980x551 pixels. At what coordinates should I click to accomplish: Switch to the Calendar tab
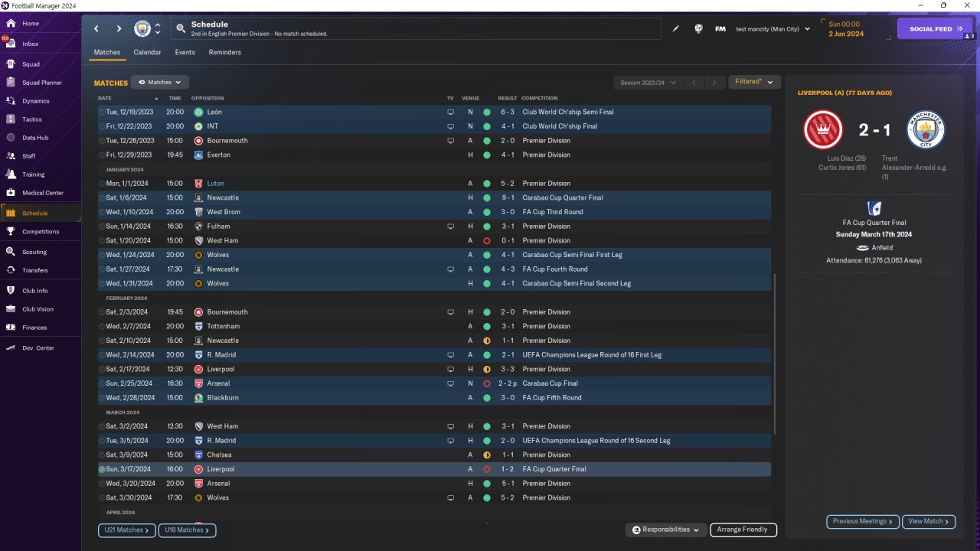tap(147, 52)
